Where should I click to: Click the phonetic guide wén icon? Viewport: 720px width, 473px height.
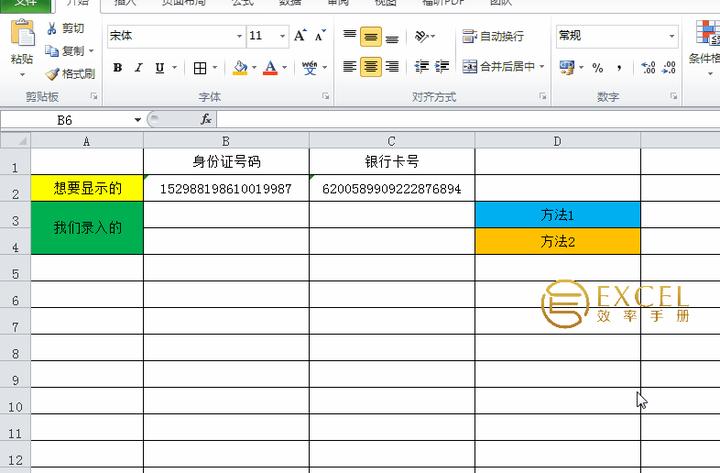click(309, 68)
